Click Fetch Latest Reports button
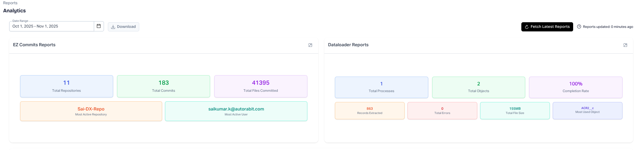644x150 pixels. tap(547, 27)
